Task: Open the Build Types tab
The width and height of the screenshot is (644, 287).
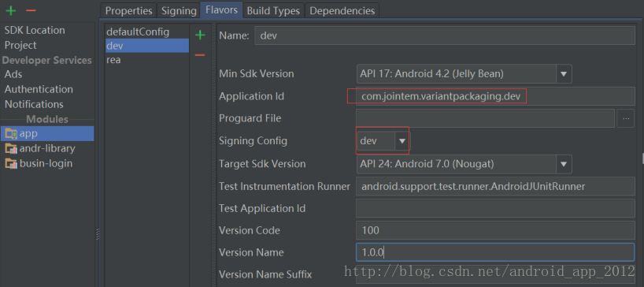Action: point(273,11)
